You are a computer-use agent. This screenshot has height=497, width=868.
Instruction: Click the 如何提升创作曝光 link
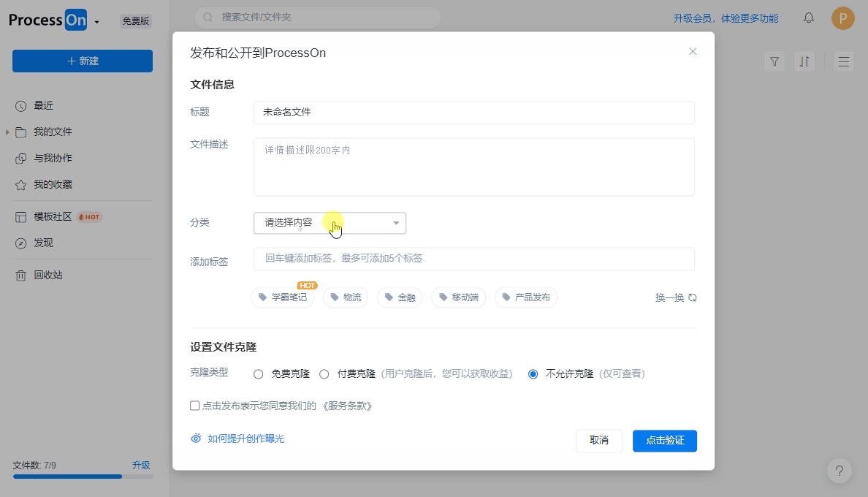[245, 439]
